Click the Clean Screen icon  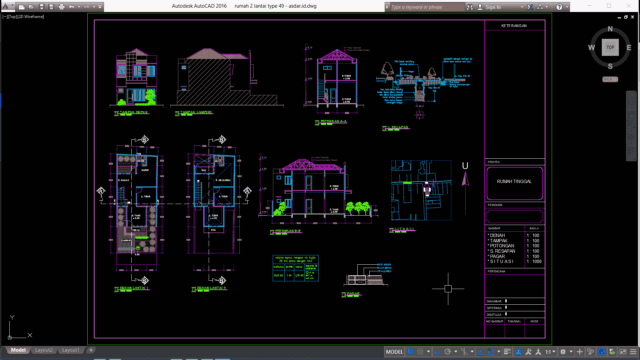point(623,352)
